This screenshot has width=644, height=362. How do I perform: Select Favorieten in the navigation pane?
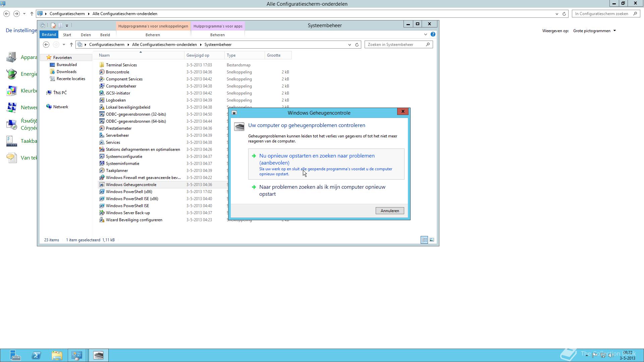(62, 58)
